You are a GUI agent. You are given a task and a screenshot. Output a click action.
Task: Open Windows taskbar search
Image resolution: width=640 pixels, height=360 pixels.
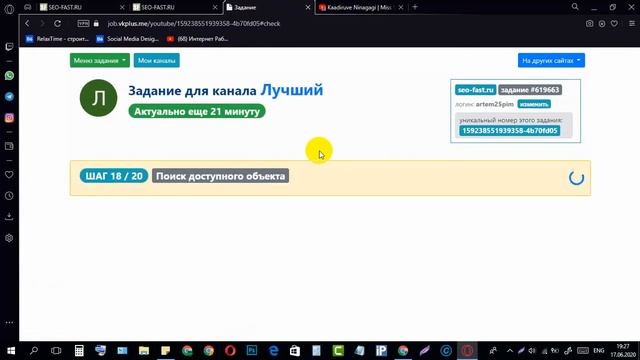pyautogui.click(x=34, y=351)
